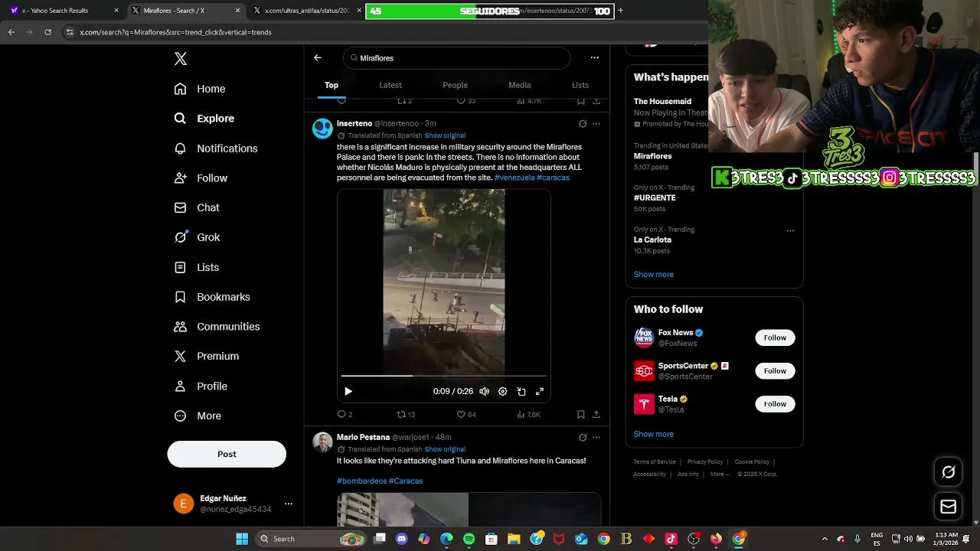The height and width of the screenshot is (551, 980).
Task: Open the floating messages envelope button
Action: tap(948, 507)
